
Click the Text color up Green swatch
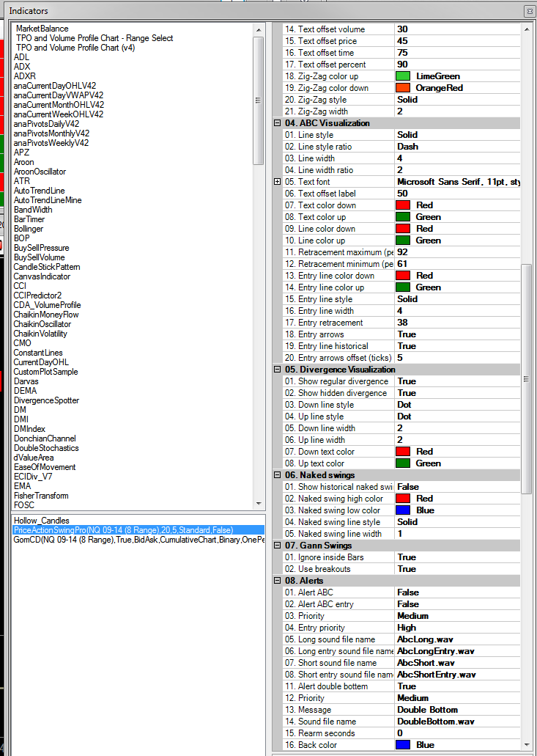[403, 217]
